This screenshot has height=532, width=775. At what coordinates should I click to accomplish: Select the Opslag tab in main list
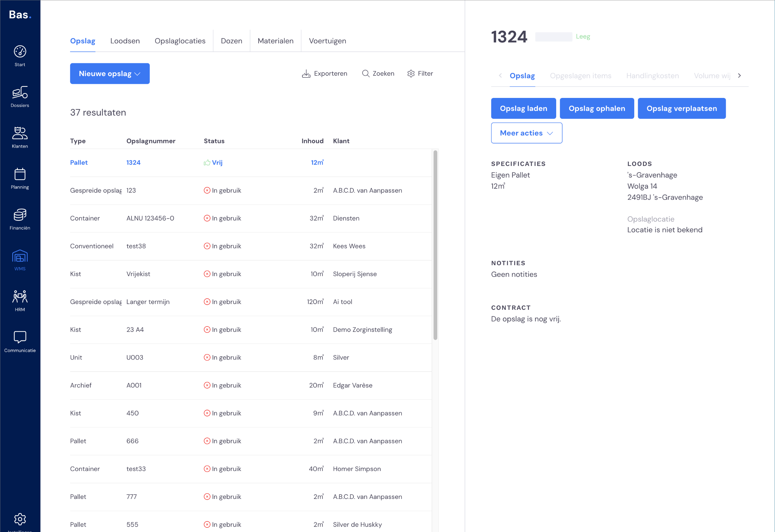[83, 41]
